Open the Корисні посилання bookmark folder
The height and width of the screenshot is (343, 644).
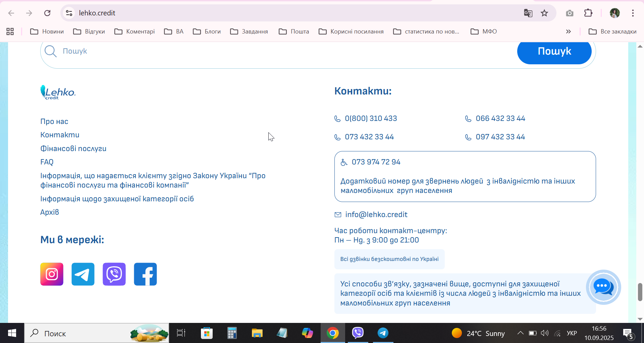[351, 31]
